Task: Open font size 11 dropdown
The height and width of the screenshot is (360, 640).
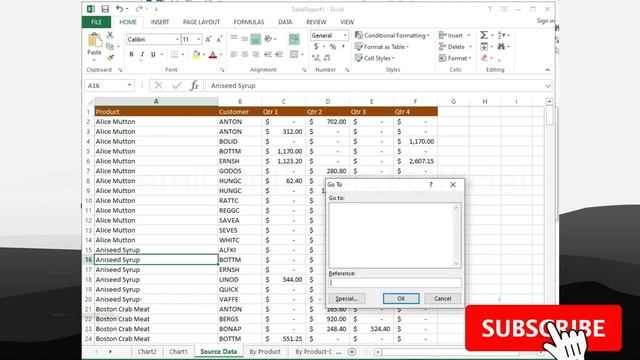Action: click(199, 39)
